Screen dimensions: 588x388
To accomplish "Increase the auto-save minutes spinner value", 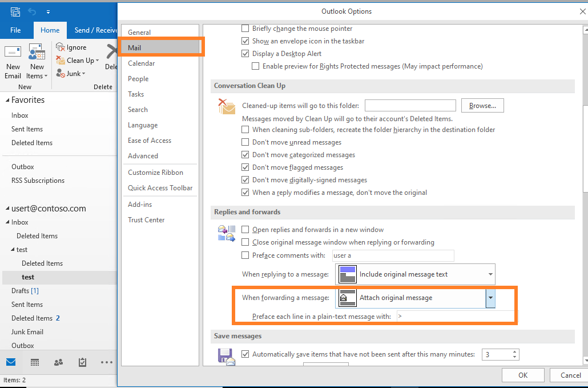I will tap(514, 352).
